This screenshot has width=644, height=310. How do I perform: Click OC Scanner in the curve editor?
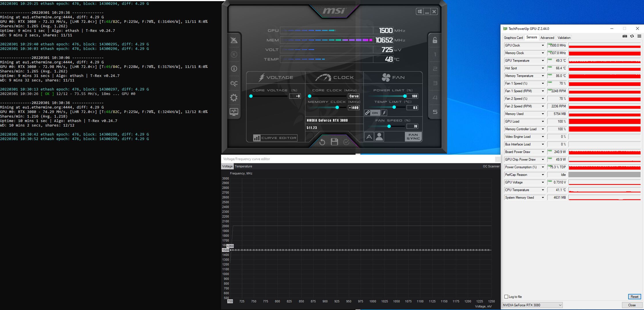pos(491,167)
